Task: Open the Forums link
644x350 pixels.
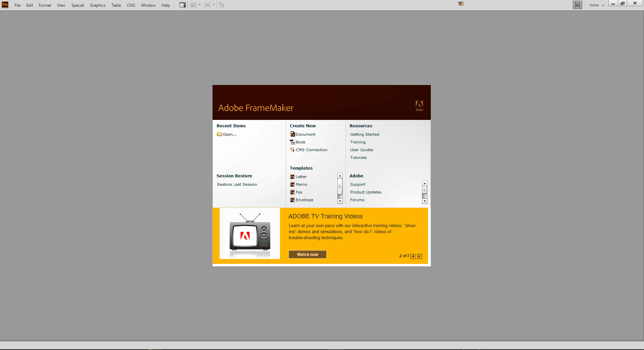Action: pyautogui.click(x=357, y=200)
